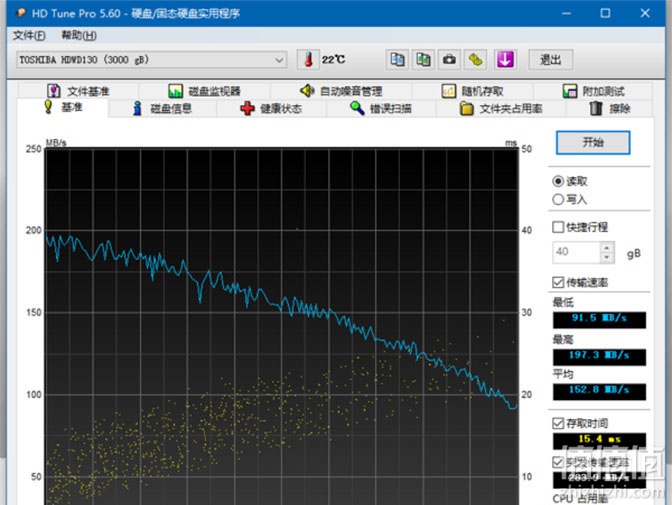Open the 磁盘信息 tab
The width and height of the screenshot is (672, 505).
coord(162,108)
